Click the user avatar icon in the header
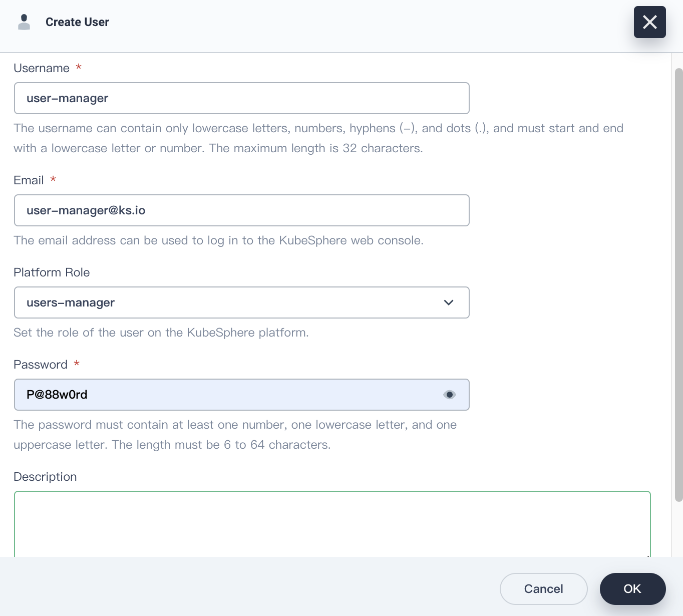The height and width of the screenshot is (616, 683). coord(24,22)
